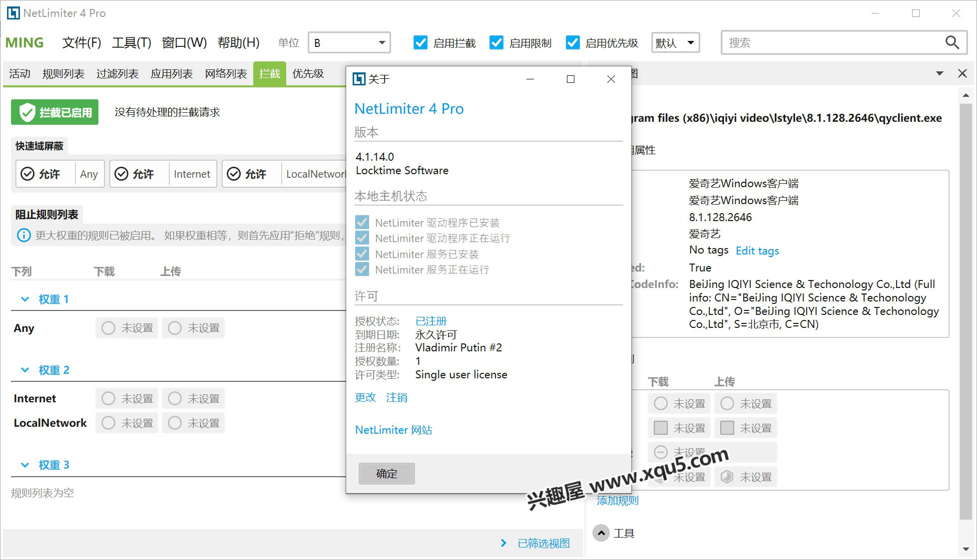Click the 允许 Any quick block button

[x=60, y=174]
